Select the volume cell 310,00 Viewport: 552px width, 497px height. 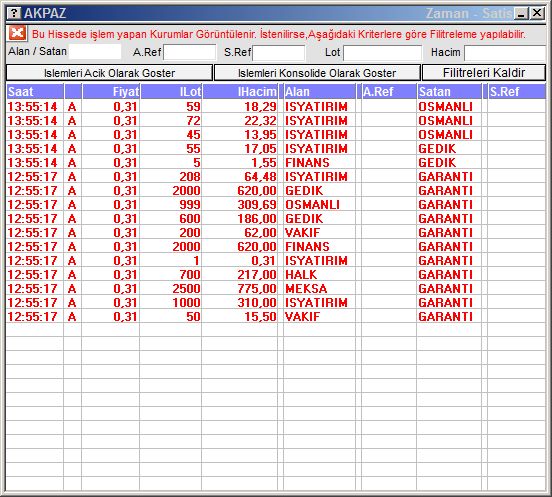click(x=257, y=303)
